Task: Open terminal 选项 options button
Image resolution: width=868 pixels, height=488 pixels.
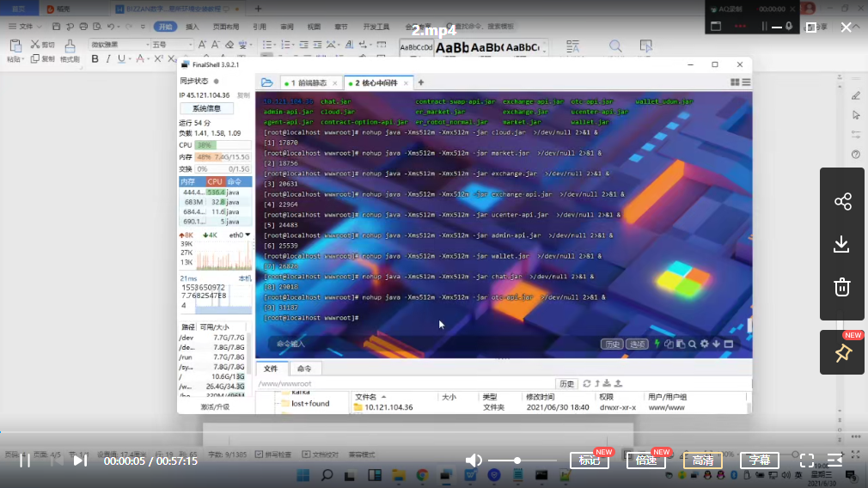Action: pos(637,345)
